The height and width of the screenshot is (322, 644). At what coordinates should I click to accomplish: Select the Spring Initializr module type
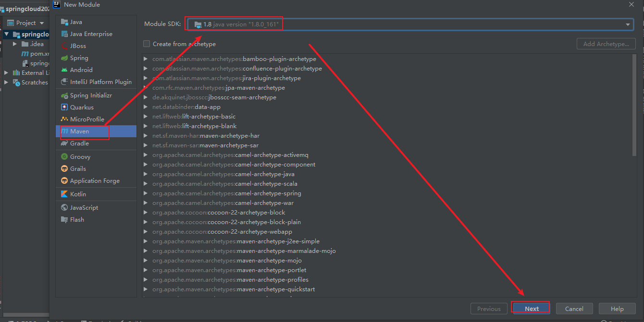[96, 95]
